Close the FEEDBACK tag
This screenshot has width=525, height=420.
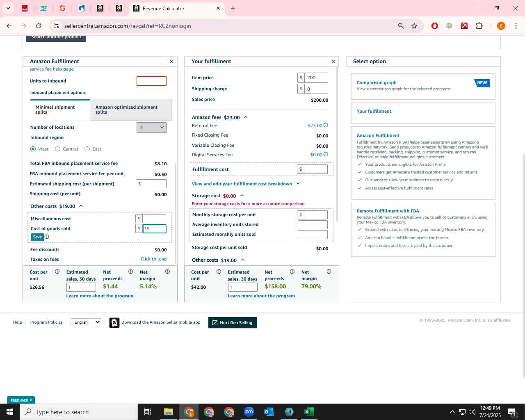31,400
